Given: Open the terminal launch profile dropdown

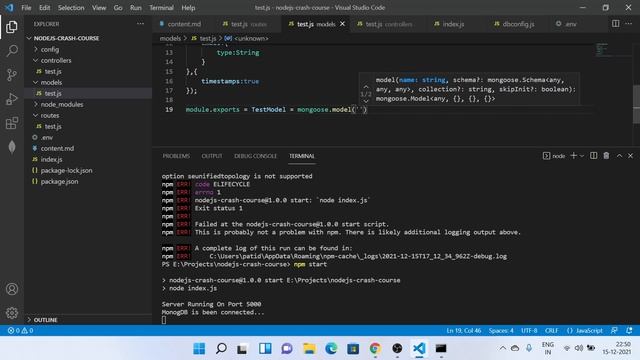Looking at the screenshot, I should pos(582,156).
